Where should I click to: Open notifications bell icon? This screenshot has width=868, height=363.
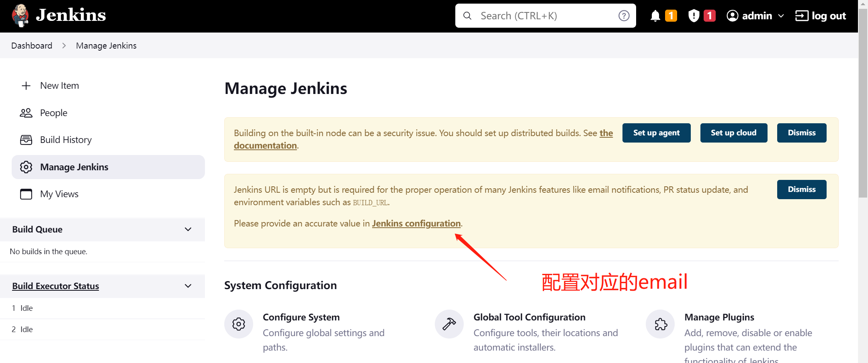[x=655, y=16]
